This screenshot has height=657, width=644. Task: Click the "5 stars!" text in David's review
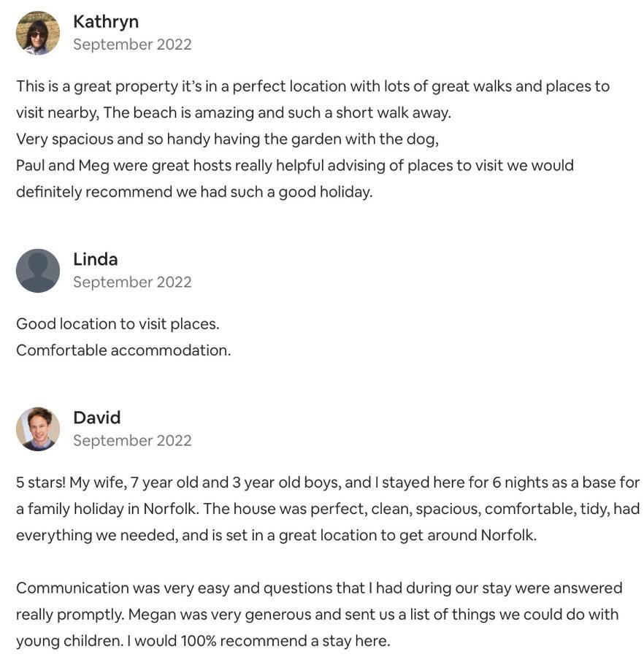[41, 483]
